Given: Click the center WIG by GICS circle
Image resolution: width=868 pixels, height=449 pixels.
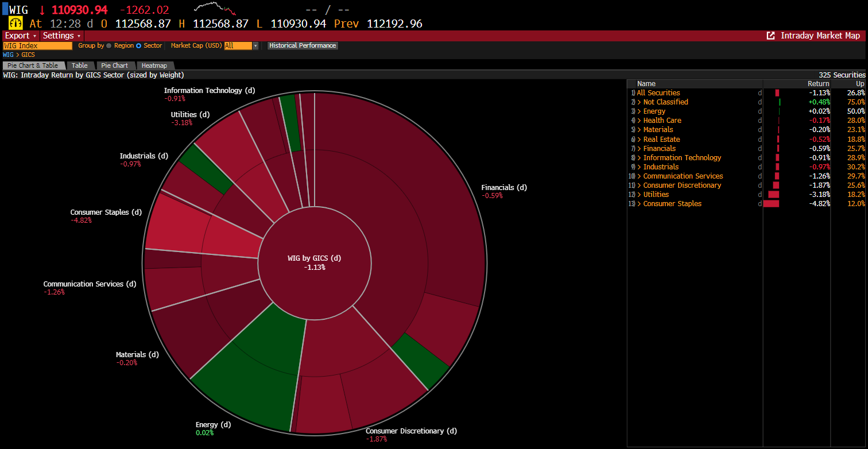Looking at the screenshot, I should pos(314,262).
